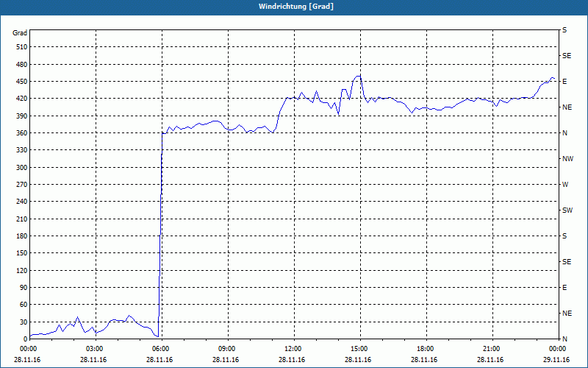Screen dimensions: 588x368
Task: Click the 'NE' compass label level with 30
Action: [x=567, y=314]
